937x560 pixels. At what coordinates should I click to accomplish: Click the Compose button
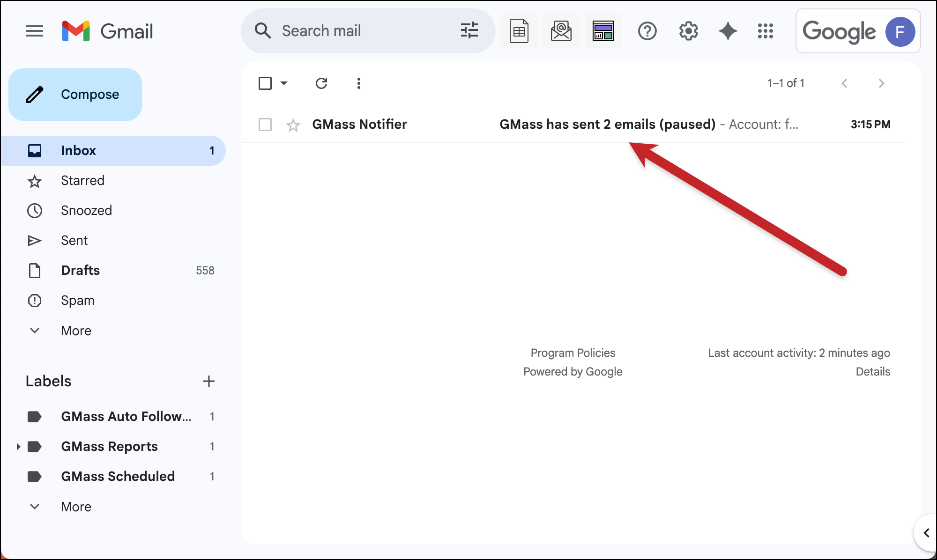(x=75, y=95)
